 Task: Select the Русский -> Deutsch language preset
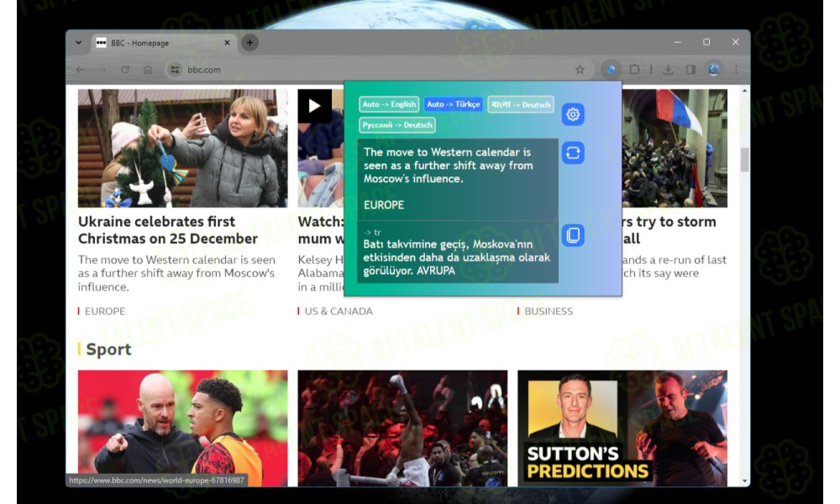(x=397, y=125)
